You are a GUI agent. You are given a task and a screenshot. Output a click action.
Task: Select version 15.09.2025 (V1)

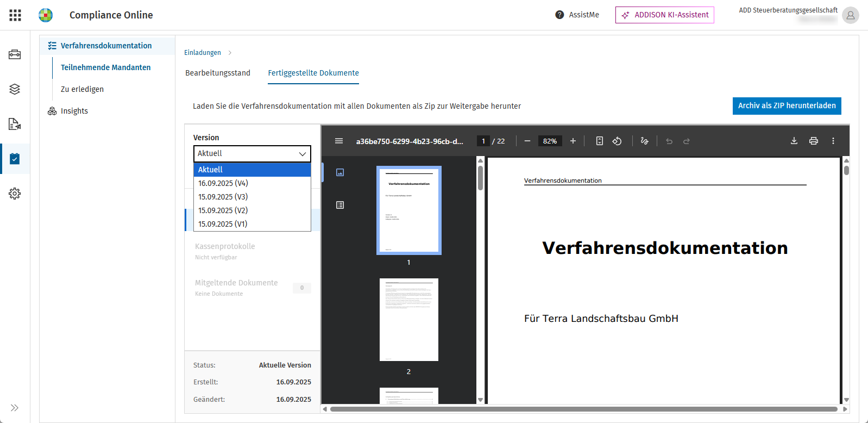252,224
